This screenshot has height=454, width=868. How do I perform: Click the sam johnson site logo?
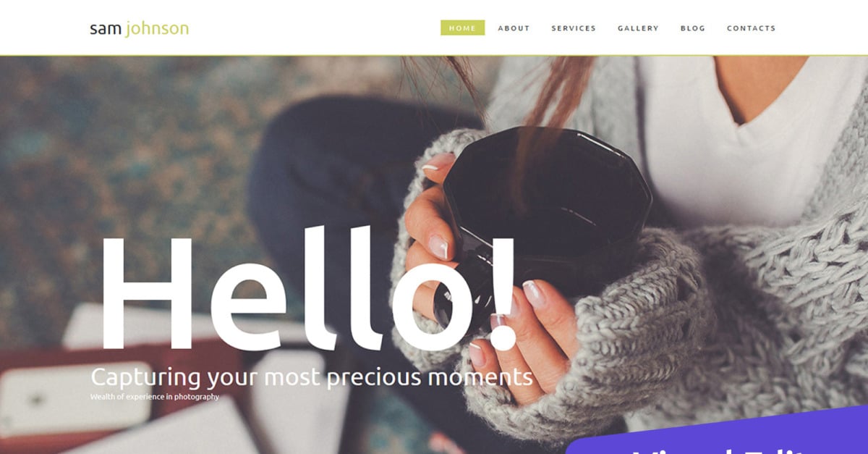(x=139, y=29)
